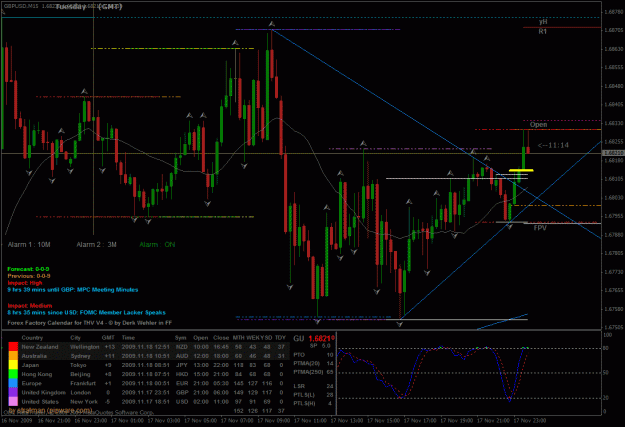Click the '<--11:14' candle timer label
Screen dimensions: 625x427
pos(553,145)
